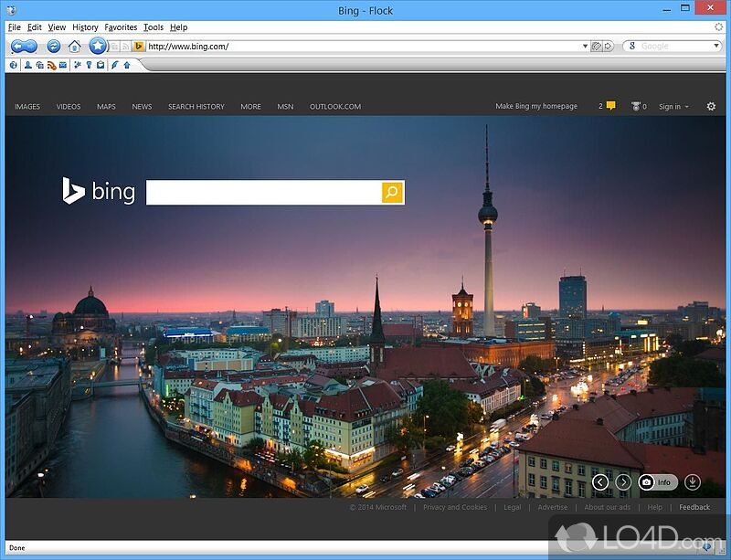731x560 pixels.
Task: Open the File menu
Action: point(15,27)
